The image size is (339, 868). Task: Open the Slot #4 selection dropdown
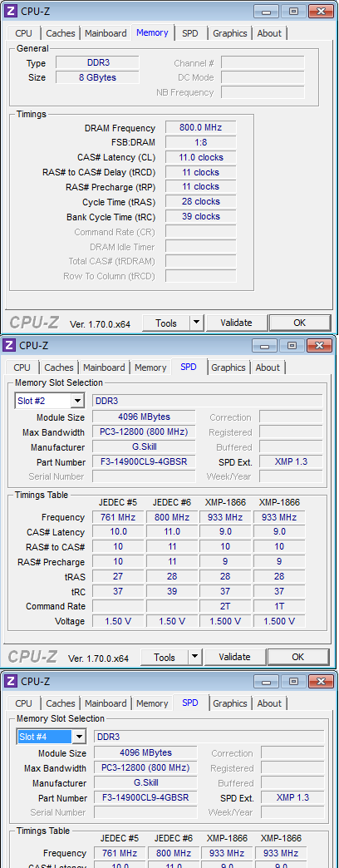click(x=79, y=737)
